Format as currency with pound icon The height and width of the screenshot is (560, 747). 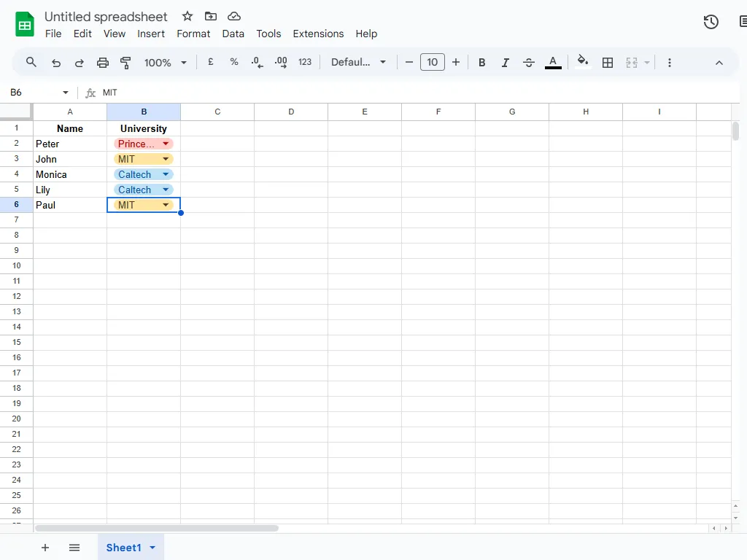211,62
